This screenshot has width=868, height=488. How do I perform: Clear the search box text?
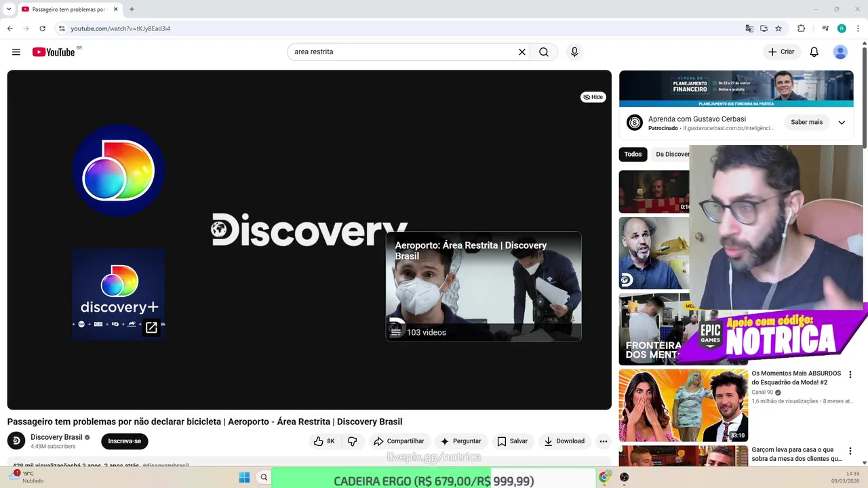pyautogui.click(x=522, y=52)
